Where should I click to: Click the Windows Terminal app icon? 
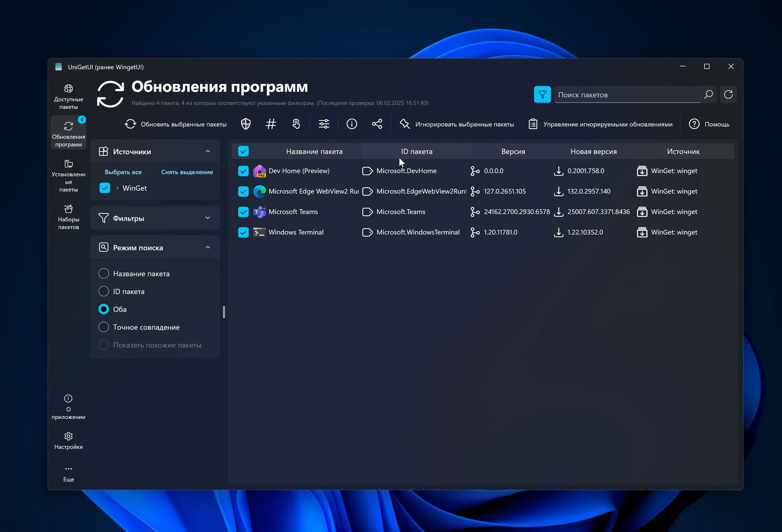(260, 232)
